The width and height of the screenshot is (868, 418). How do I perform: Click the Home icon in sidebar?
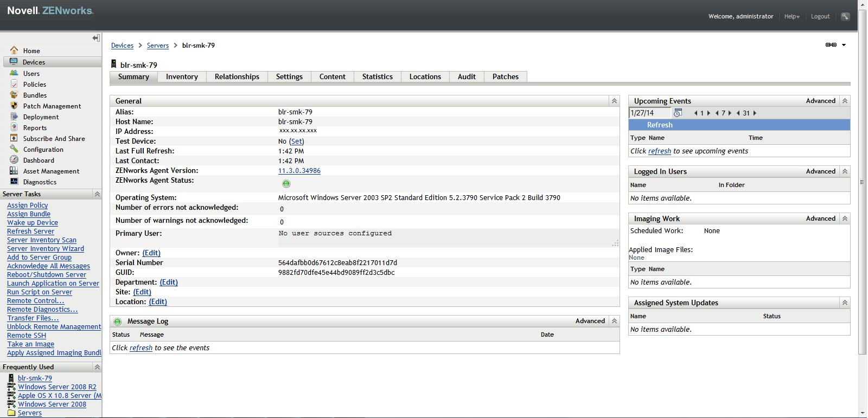(x=14, y=50)
